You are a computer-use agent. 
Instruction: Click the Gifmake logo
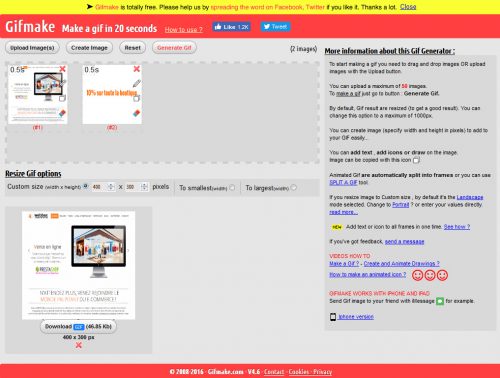click(30, 26)
